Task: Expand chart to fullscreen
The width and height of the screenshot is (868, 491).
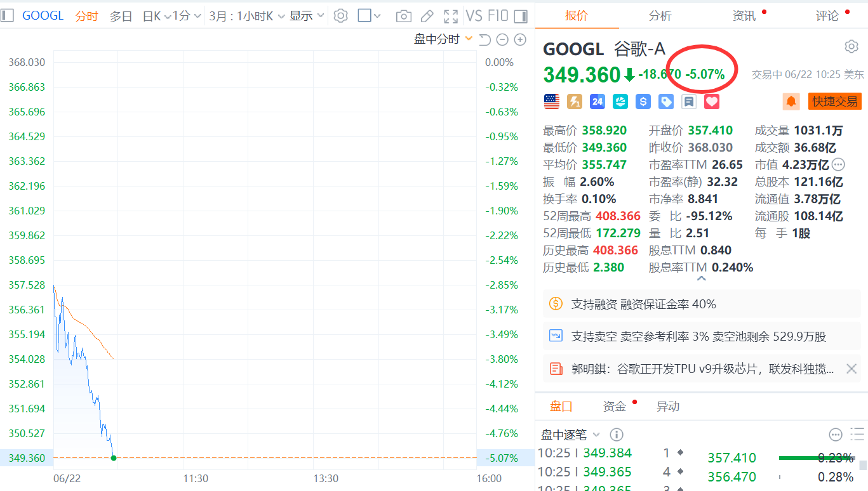Action: click(x=451, y=16)
